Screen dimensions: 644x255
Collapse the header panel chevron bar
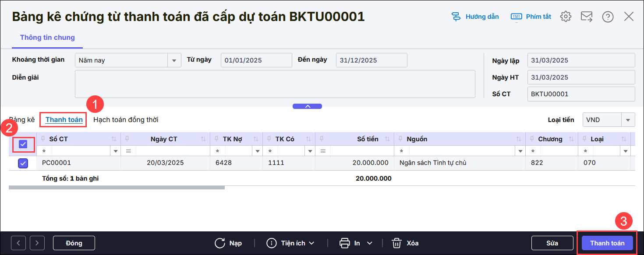click(307, 106)
